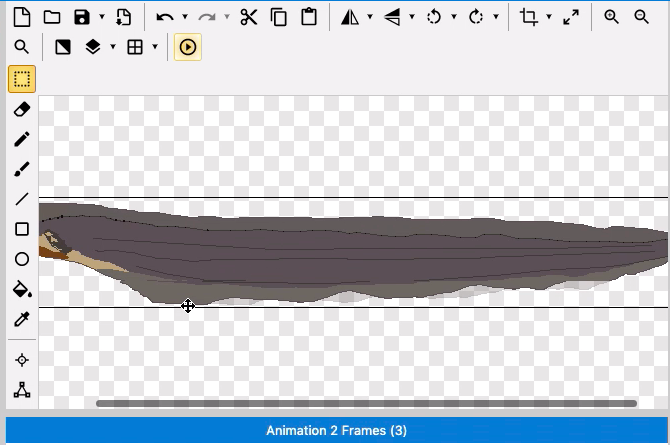Click the greyed redo arrow
The width and height of the screenshot is (670, 445).
[207, 17]
